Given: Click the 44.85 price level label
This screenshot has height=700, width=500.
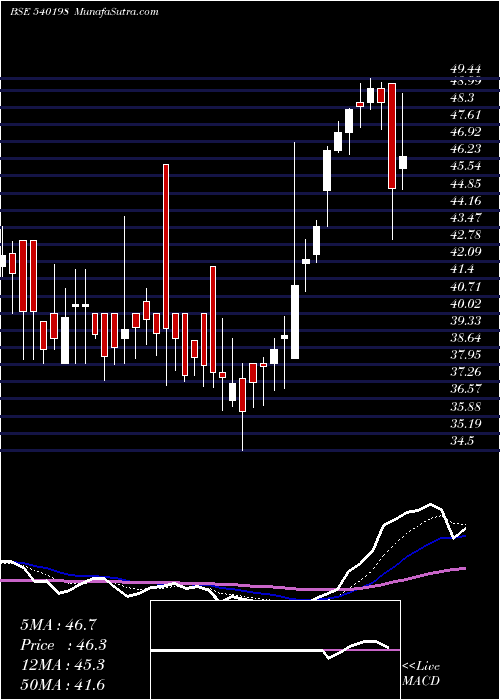Looking at the screenshot, I should click(466, 184).
